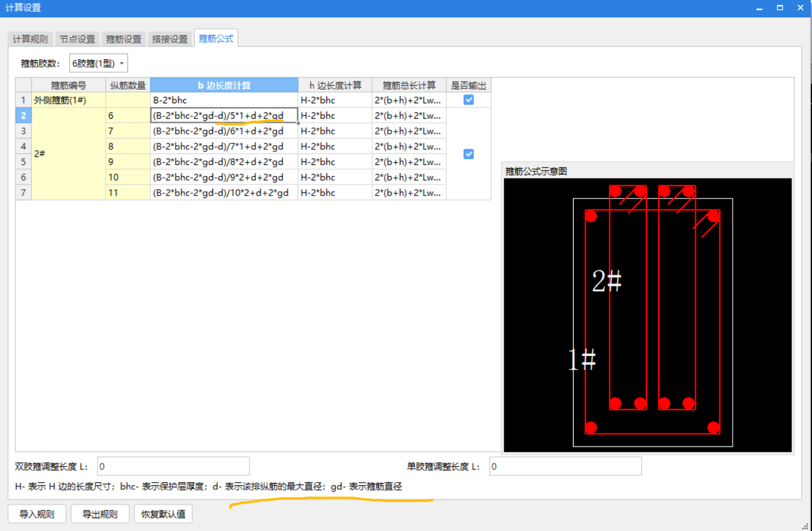Click the 箍筋编号 column header
Image resolution: width=812 pixels, height=531 pixels.
[x=69, y=85]
